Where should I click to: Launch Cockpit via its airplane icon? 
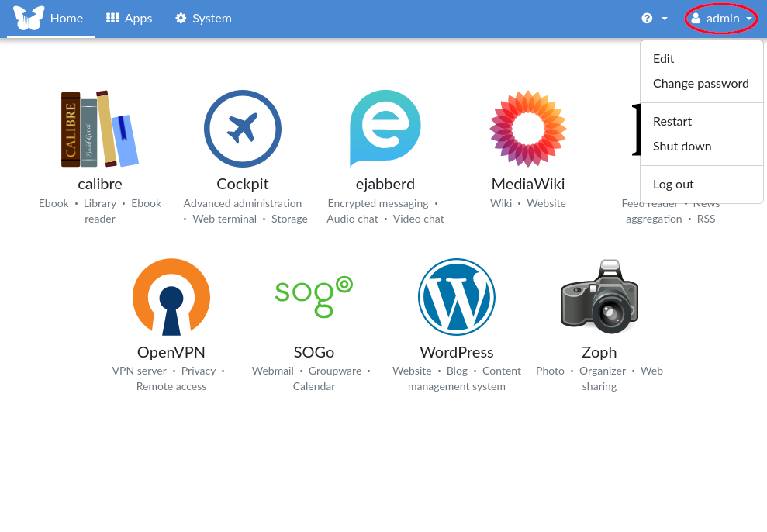(x=242, y=129)
